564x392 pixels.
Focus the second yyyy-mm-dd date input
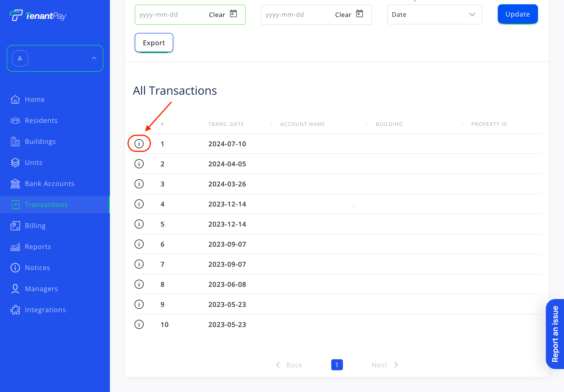tap(295, 15)
